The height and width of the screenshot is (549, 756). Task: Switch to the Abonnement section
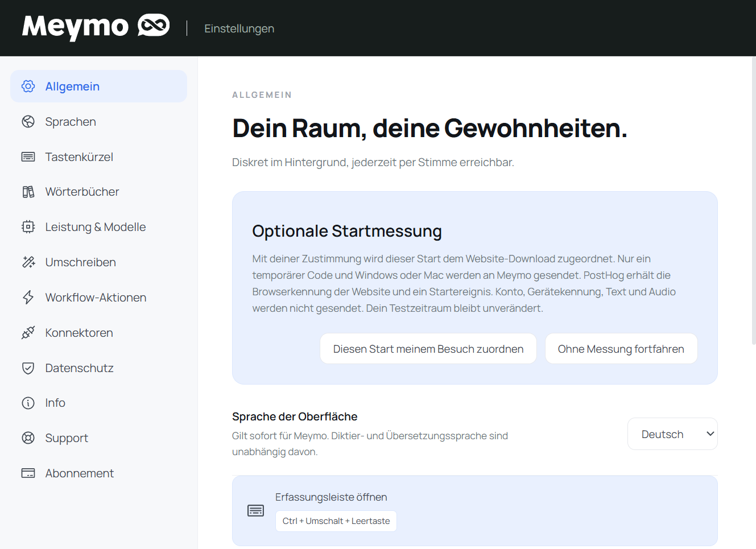[98, 473]
